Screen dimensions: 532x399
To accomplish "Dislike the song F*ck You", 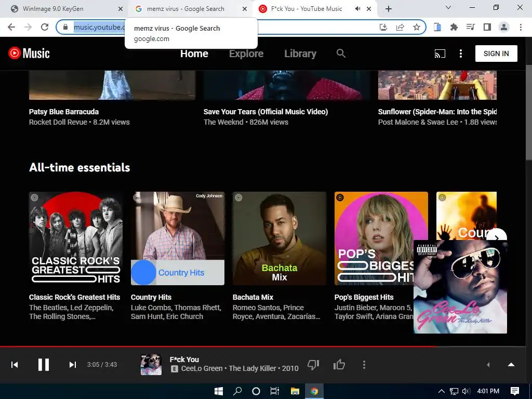I will coord(313,365).
